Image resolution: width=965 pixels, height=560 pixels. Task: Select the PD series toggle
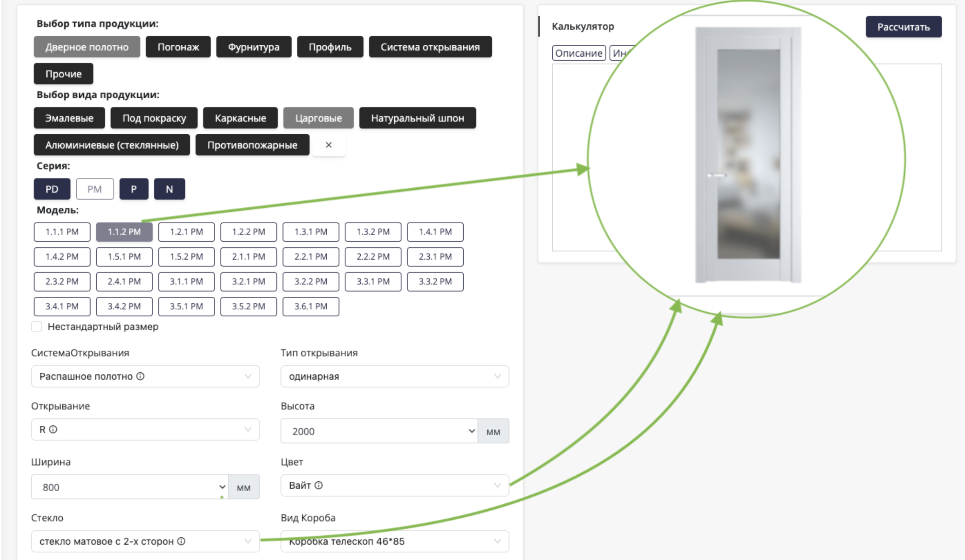click(52, 189)
